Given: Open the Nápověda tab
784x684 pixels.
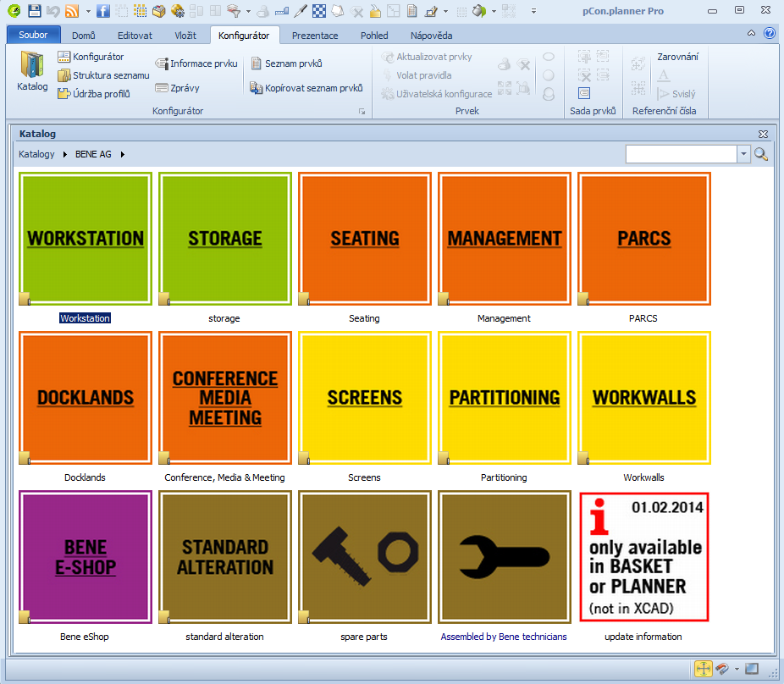Looking at the screenshot, I should tap(432, 36).
